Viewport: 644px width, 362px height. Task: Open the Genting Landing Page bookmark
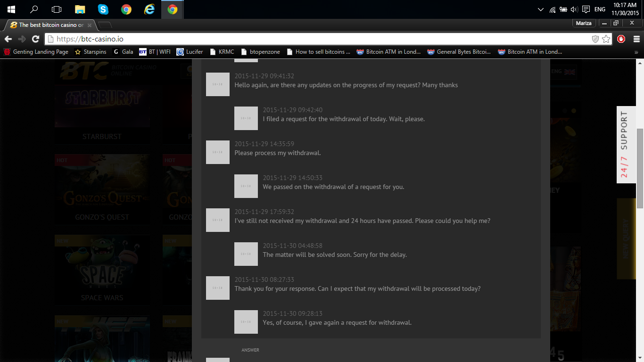(36, 52)
